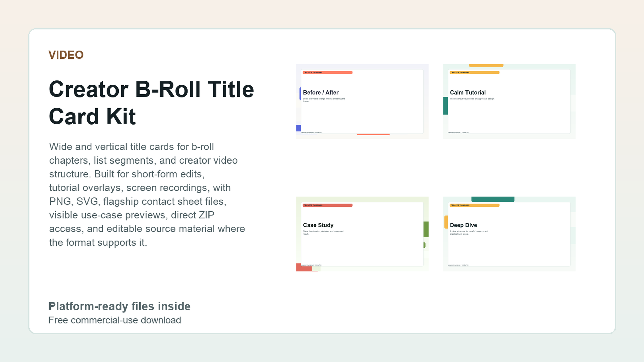Click the description paragraph starting 'Wide and vertical'
The image size is (644, 362).
pos(147,194)
